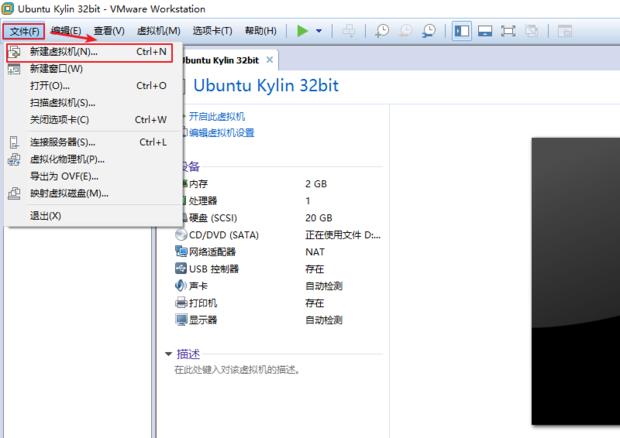Viewport: 620px width, 438px height.
Task: Select 虚拟化物理机(P)... menu entry
Action: point(94,159)
